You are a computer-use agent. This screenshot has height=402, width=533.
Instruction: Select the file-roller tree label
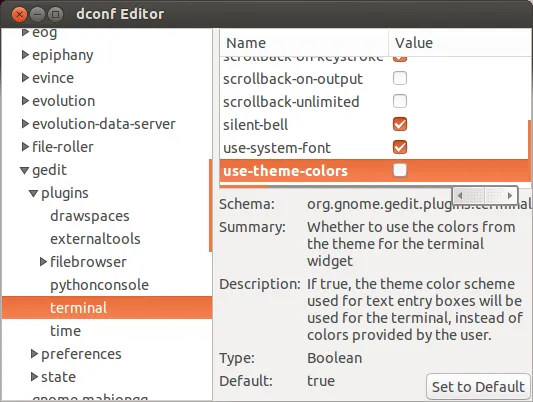pos(63,147)
